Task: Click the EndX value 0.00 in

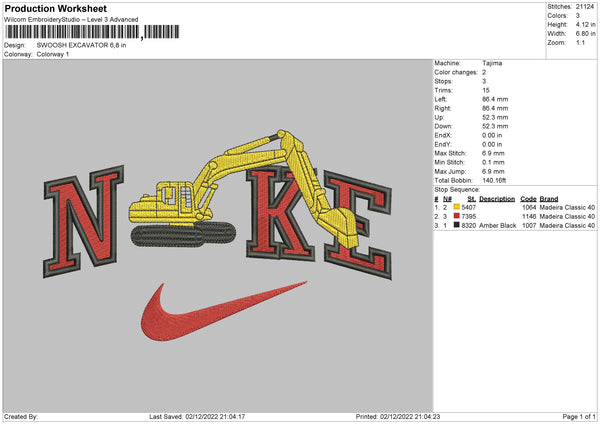Action: 492,135
